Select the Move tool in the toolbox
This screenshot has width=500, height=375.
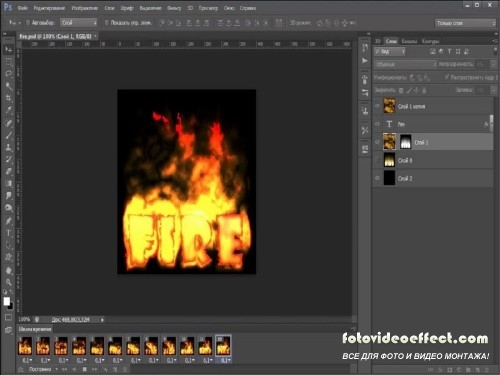click(9, 50)
